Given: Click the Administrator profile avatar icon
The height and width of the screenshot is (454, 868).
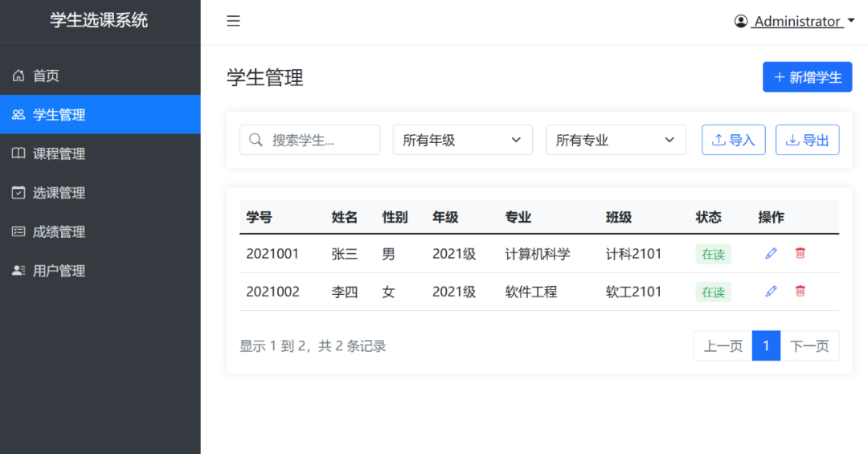Looking at the screenshot, I should pos(741,22).
